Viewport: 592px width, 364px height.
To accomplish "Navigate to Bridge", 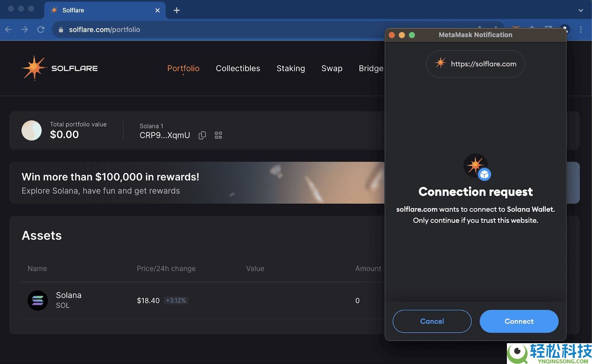I will point(371,68).
